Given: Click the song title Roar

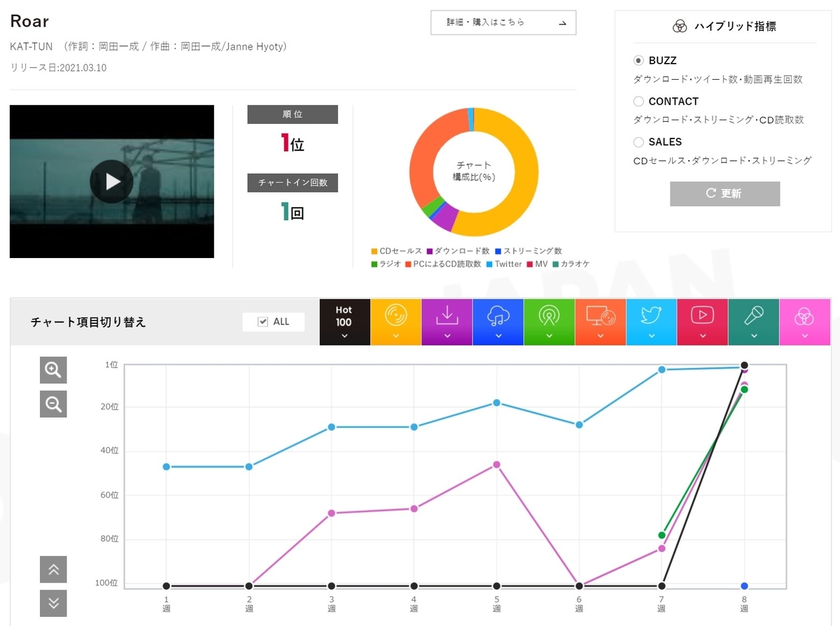Looking at the screenshot, I should coord(29,20).
